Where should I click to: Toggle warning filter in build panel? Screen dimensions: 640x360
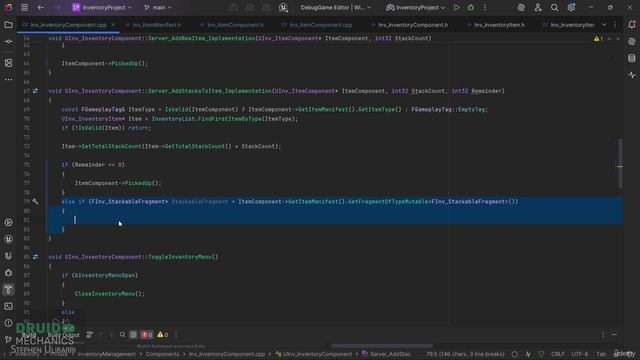click(162, 335)
